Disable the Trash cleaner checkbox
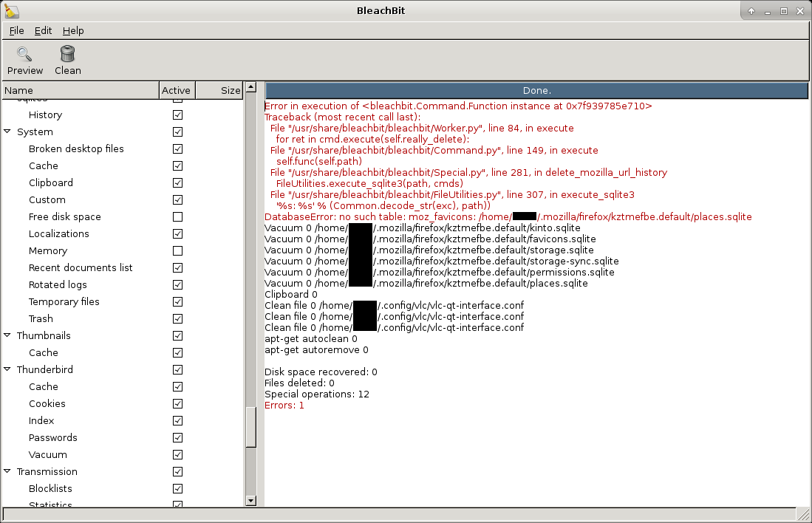 177,318
